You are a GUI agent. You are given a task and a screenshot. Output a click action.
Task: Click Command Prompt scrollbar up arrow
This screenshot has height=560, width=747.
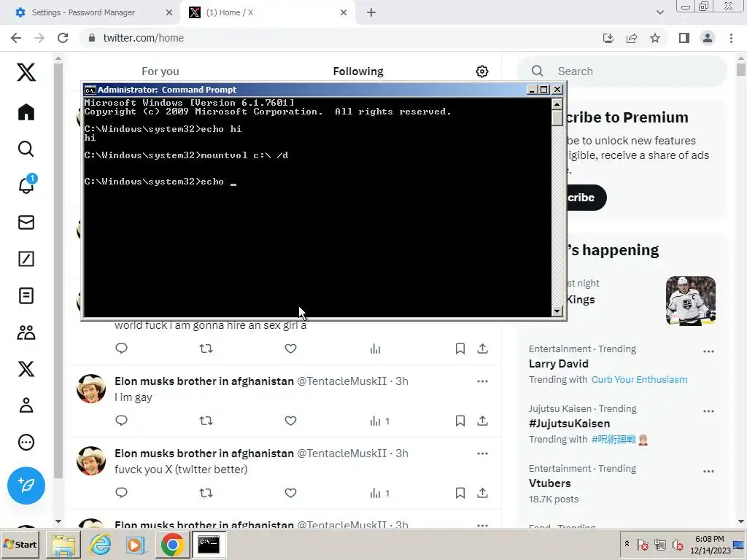coord(557,104)
